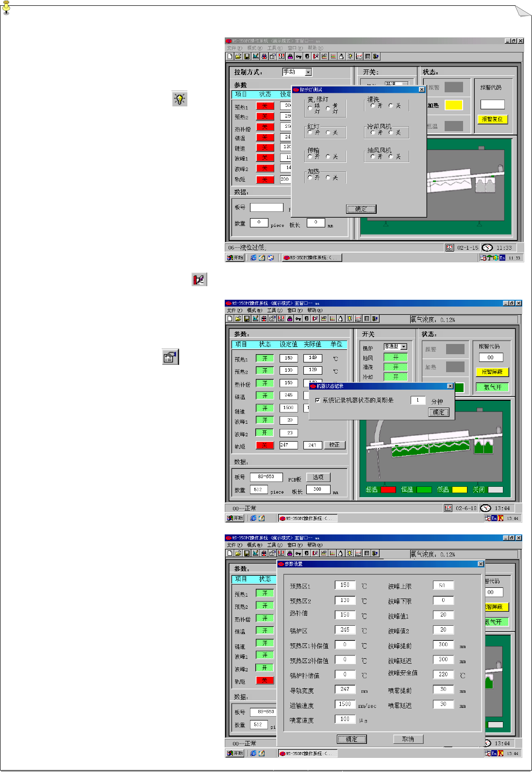
Task: Click New file icon in 机器状态记录 window toolbar
Action: pos(230,319)
